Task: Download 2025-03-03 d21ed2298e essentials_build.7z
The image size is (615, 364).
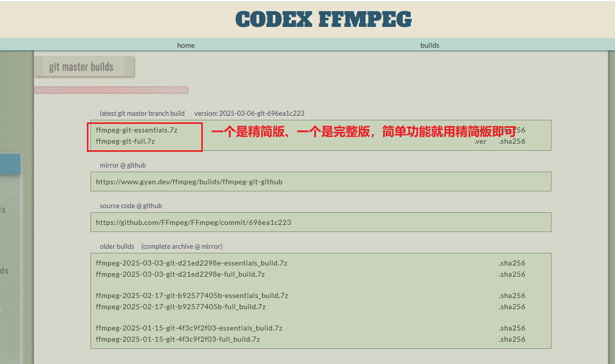Action: (x=192, y=263)
